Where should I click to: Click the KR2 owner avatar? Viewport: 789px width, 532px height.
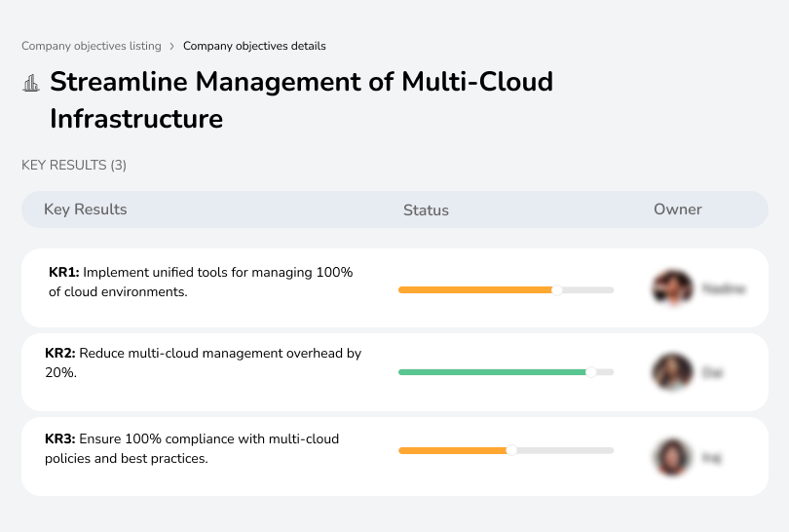click(673, 371)
